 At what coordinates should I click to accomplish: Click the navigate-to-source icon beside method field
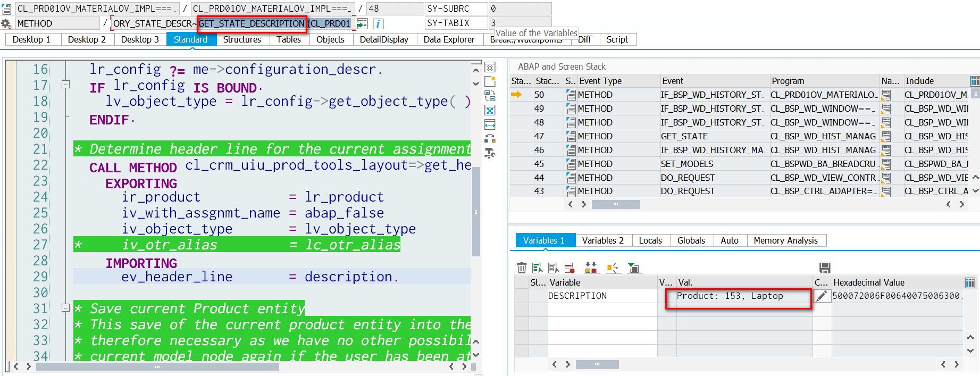(x=362, y=23)
